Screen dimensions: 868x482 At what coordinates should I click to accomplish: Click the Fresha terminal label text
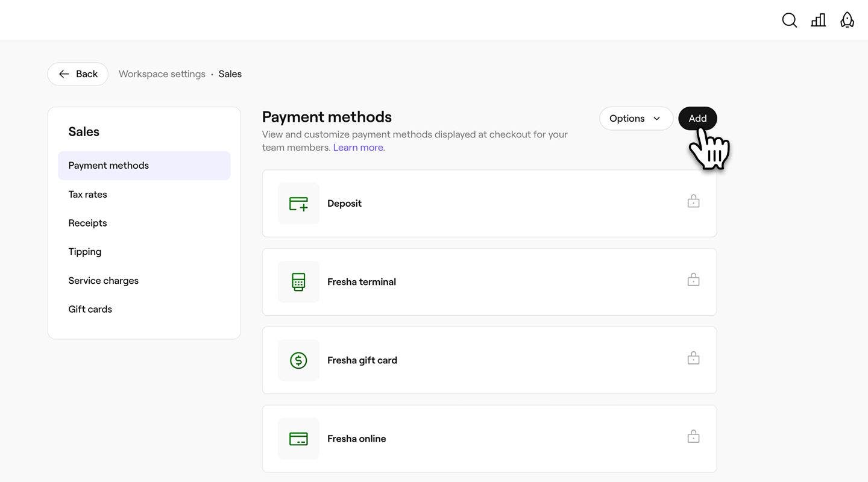pyautogui.click(x=362, y=282)
